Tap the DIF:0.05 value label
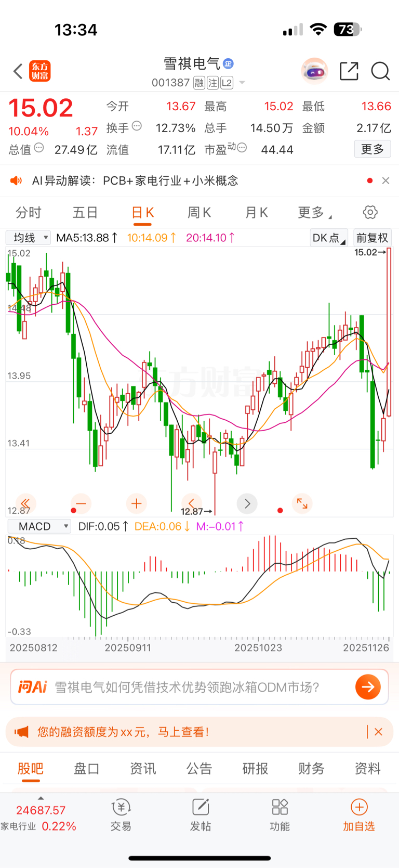 pos(103,526)
